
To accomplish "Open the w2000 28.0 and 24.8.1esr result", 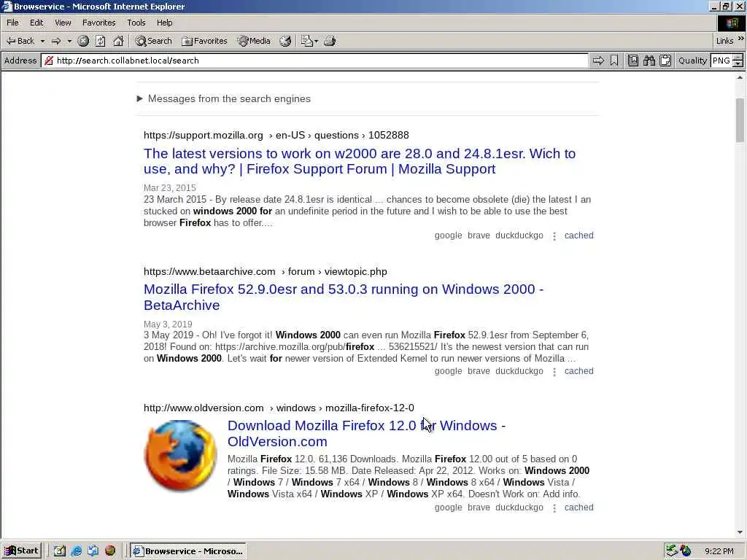I will [x=360, y=161].
